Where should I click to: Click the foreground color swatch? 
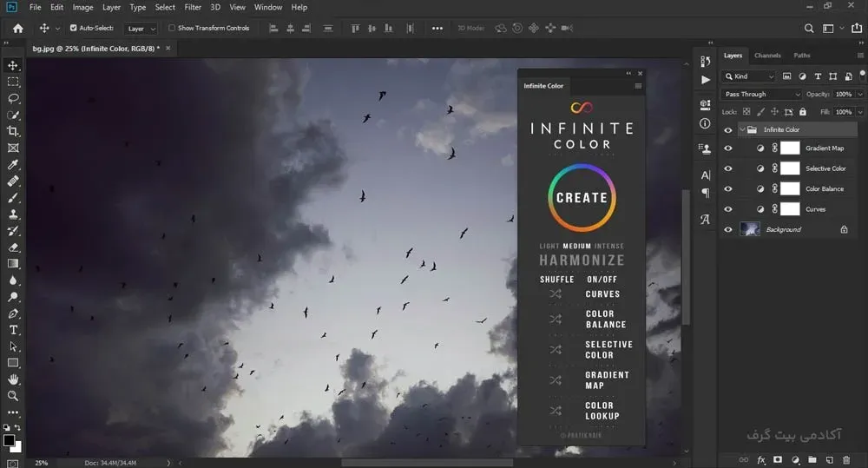(x=9, y=441)
